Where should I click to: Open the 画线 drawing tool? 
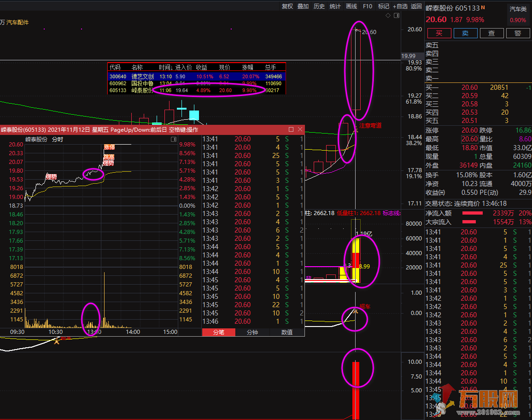351,6
